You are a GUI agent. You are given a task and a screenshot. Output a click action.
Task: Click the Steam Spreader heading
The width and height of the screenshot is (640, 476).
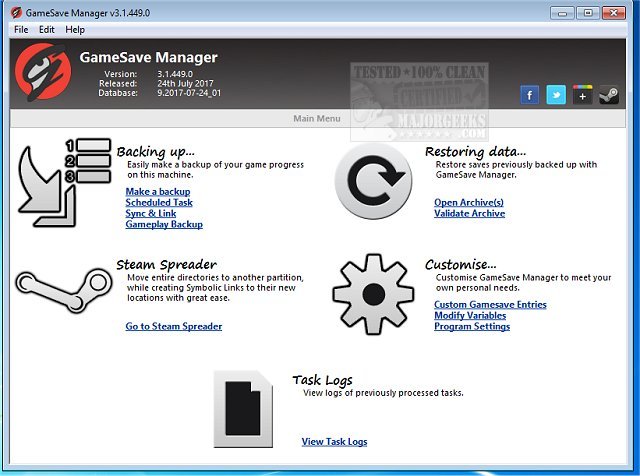pyautogui.click(x=167, y=265)
